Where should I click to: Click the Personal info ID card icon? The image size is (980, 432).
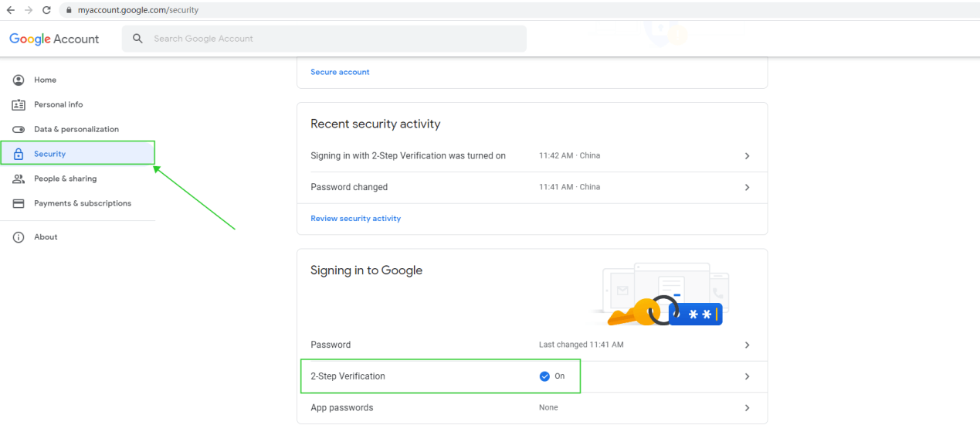pos(19,104)
